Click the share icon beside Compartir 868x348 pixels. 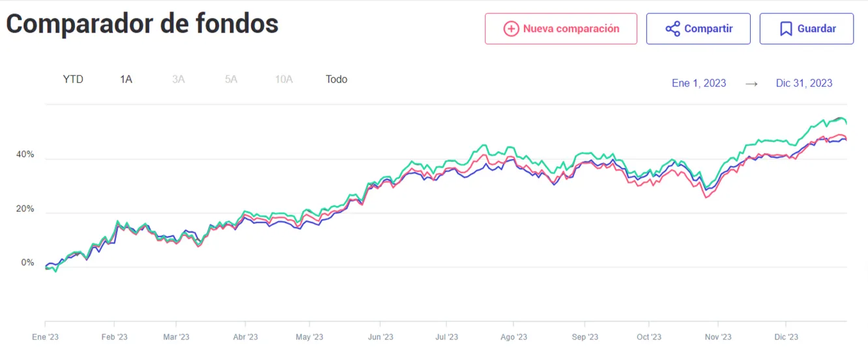[673, 29]
